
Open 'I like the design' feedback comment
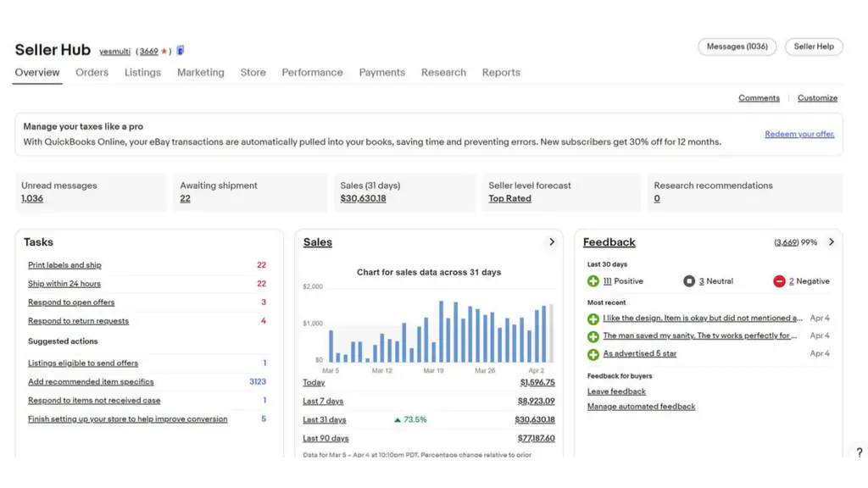click(x=703, y=319)
